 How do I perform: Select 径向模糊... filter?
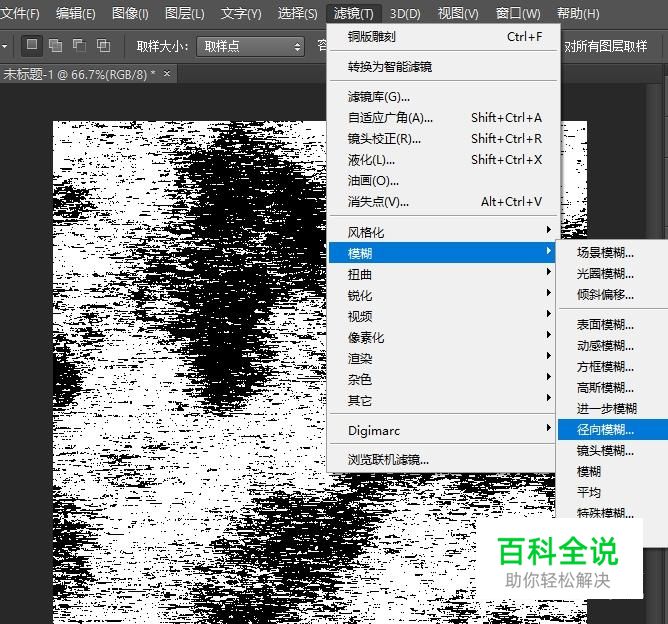coord(613,429)
